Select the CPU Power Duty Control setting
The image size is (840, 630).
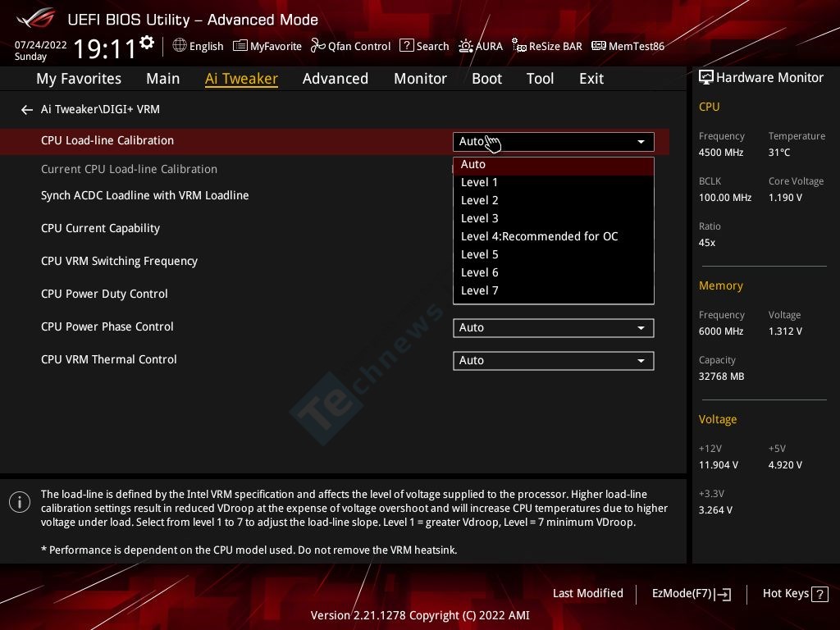coord(104,294)
